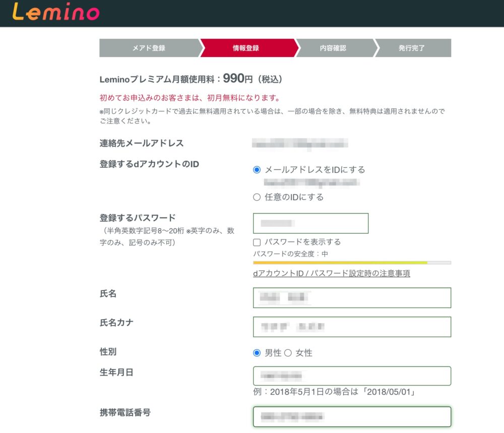Click the 携帯電話番号 input field
504x433 pixels.
[x=352, y=416]
